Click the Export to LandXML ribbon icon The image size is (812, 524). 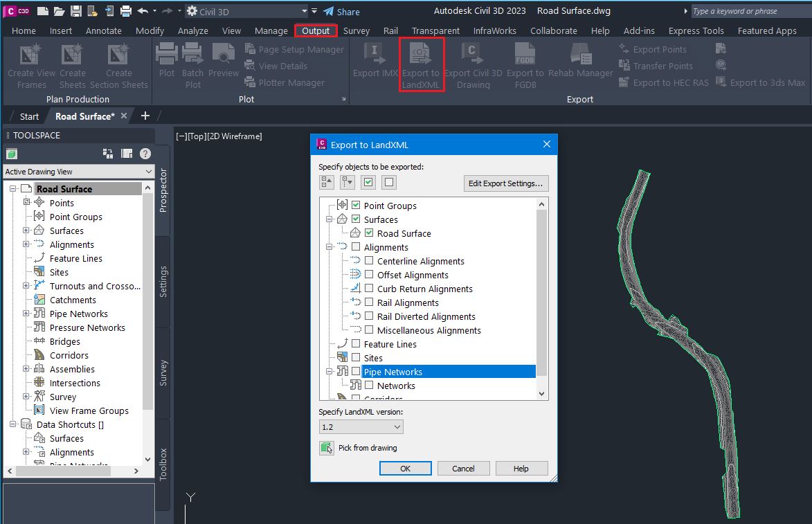coord(421,57)
